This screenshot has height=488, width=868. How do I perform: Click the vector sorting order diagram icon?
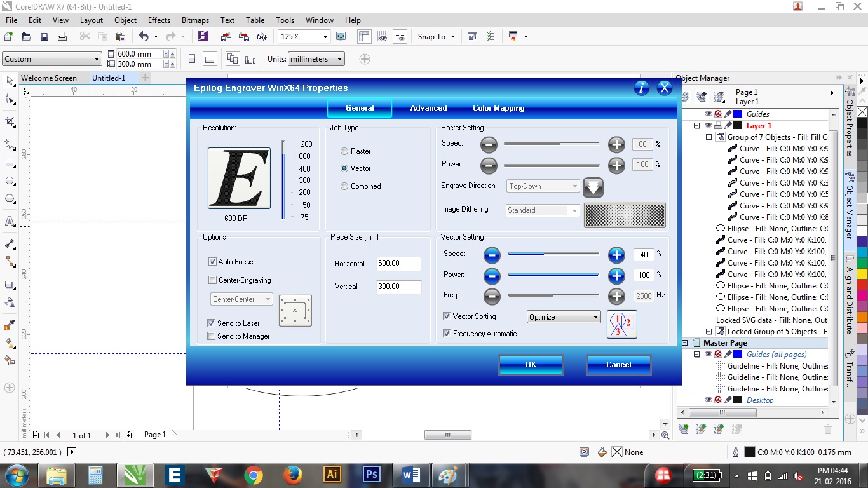click(x=621, y=324)
